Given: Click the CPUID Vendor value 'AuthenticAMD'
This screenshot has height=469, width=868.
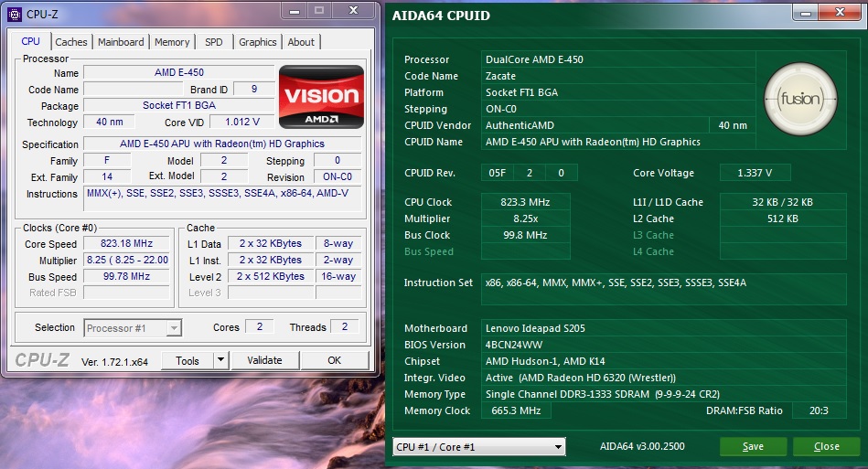Looking at the screenshot, I should [x=520, y=125].
